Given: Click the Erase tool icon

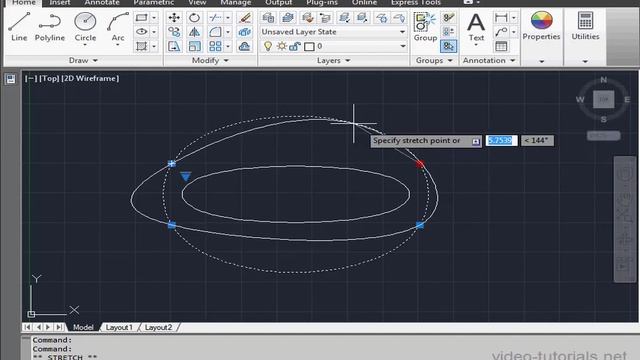Looking at the screenshot, I should 244,18.
